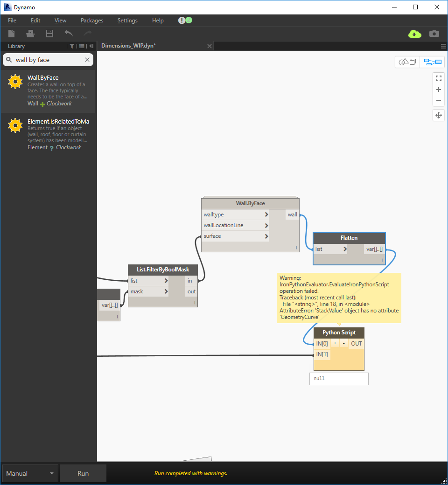Click the Flatten node header
Image resolution: width=448 pixels, height=485 pixels.
[349, 238]
